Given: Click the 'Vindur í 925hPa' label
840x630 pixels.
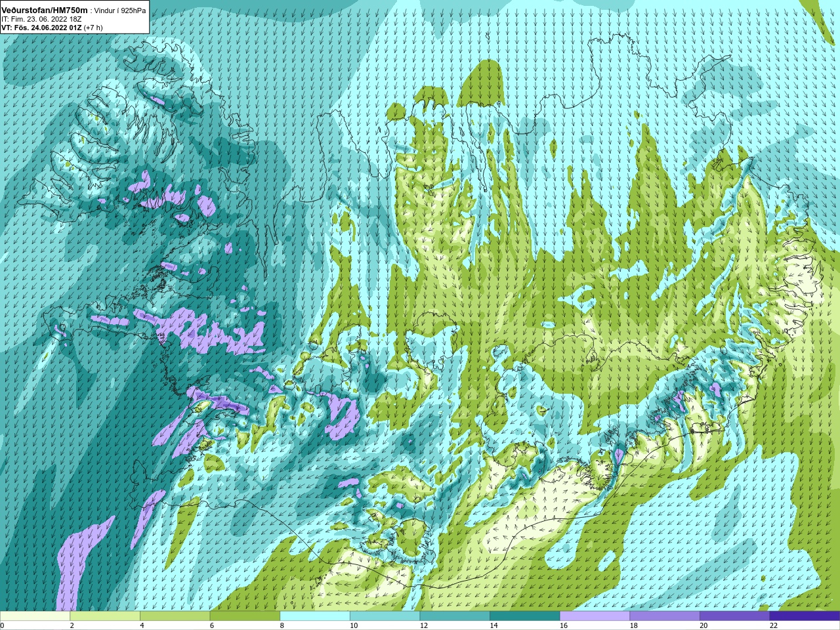Looking at the screenshot, I should coord(120,10).
